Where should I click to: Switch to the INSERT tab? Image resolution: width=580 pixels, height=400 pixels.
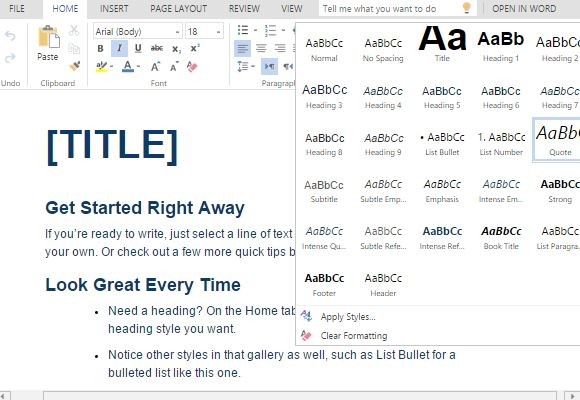coord(114,9)
